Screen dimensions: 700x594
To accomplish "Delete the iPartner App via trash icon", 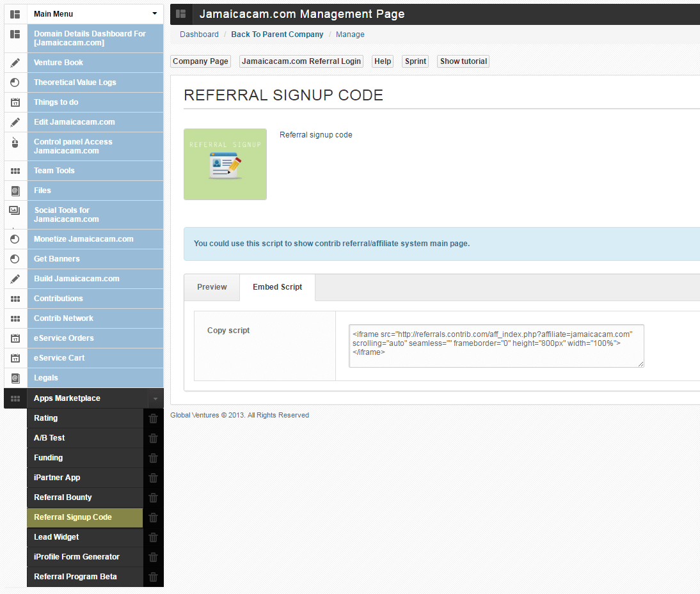I will point(153,478).
